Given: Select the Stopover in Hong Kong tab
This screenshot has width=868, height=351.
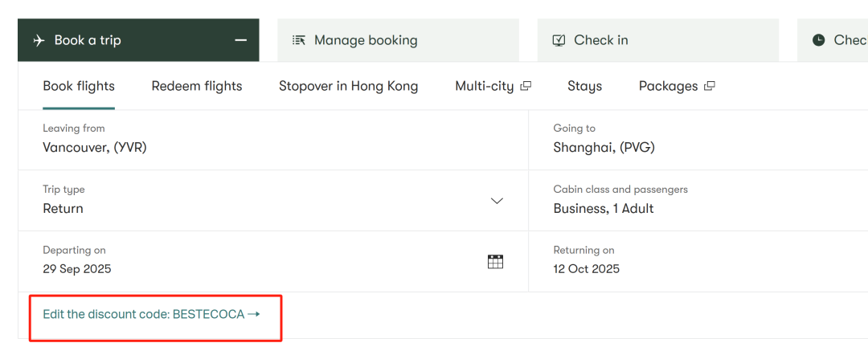Looking at the screenshot, I should point(348,86).
